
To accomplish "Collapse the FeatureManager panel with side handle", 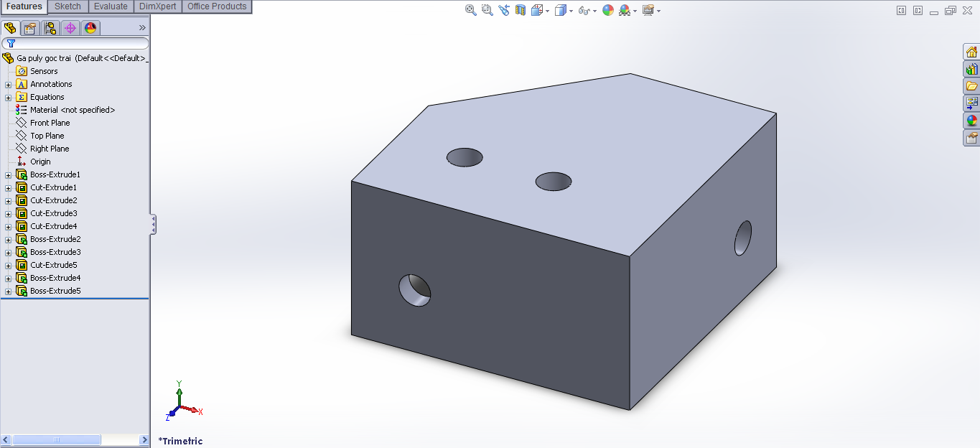I will (x=153, y=225).
